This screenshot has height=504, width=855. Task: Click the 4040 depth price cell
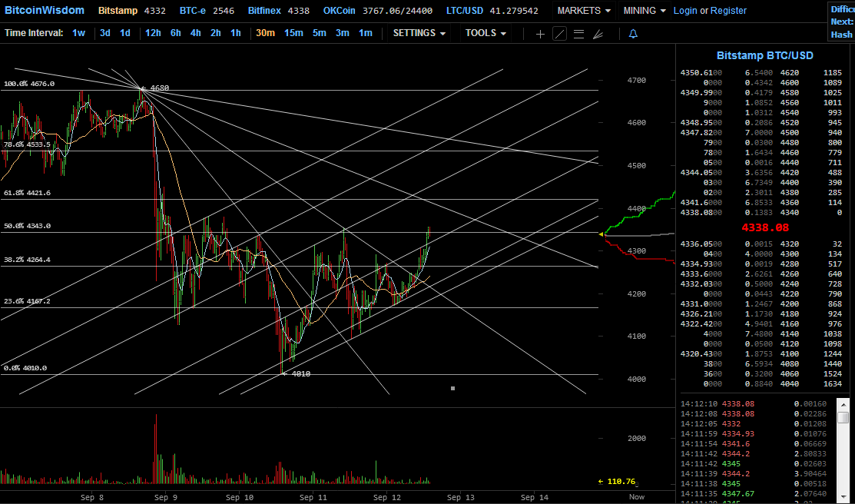point(790,383)
